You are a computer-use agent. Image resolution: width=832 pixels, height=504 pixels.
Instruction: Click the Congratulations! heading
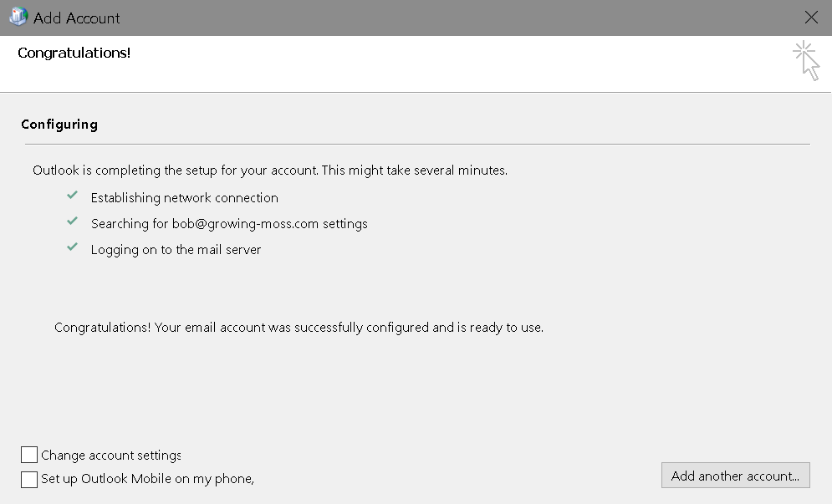pyautogui.click(x=74, y=53)
